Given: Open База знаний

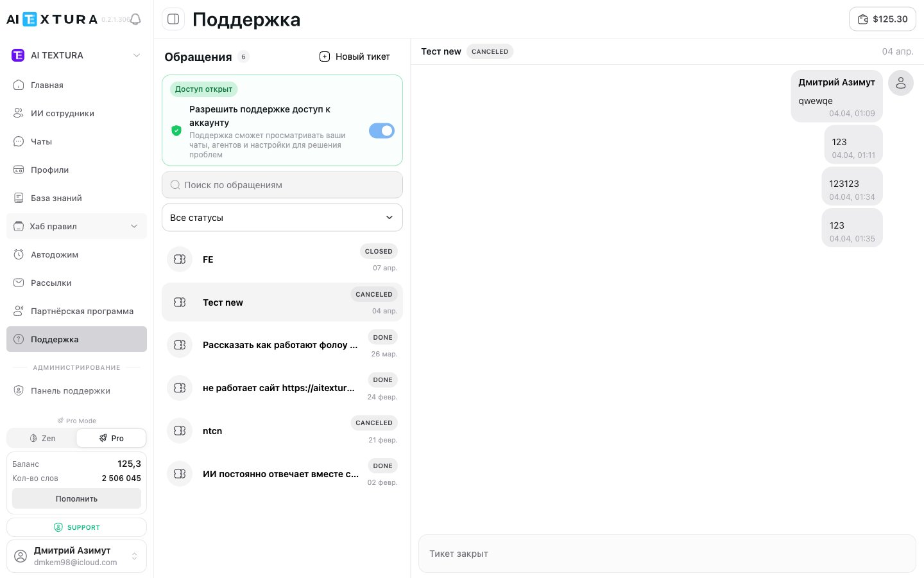Looking at the screenshot, I should pos(77,198).
